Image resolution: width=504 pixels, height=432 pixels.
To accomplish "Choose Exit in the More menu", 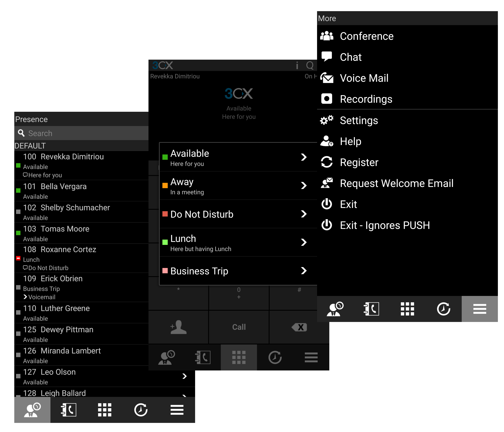I will (x=407, y=204).
